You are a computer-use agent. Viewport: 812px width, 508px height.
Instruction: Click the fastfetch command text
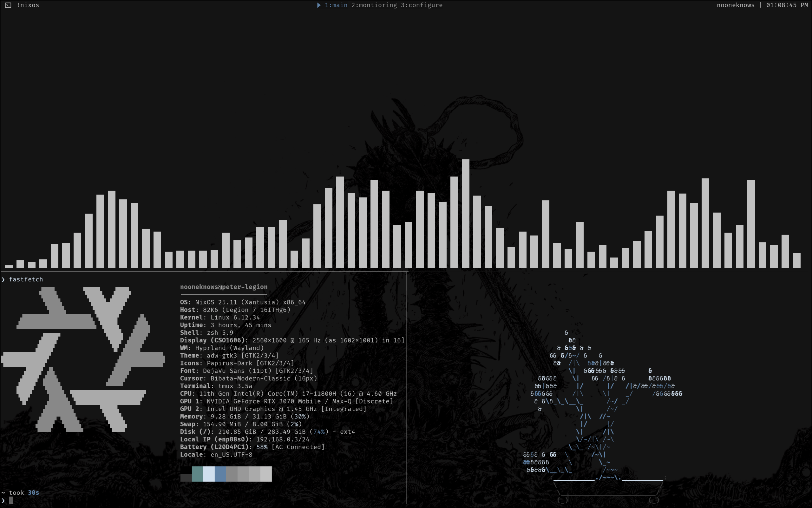(x=26, y=279)
